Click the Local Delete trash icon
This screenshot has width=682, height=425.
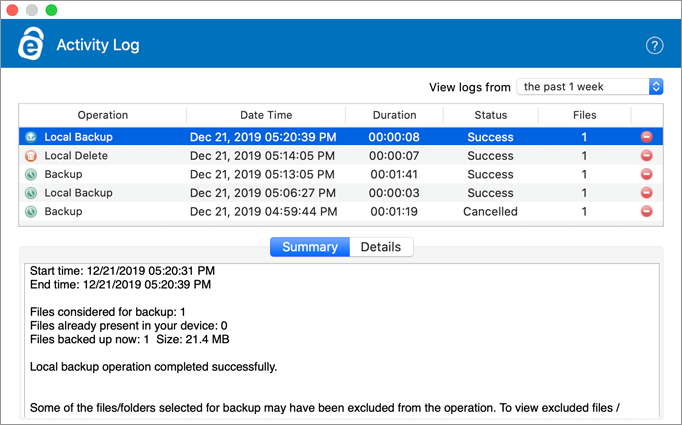click(30, 156)
